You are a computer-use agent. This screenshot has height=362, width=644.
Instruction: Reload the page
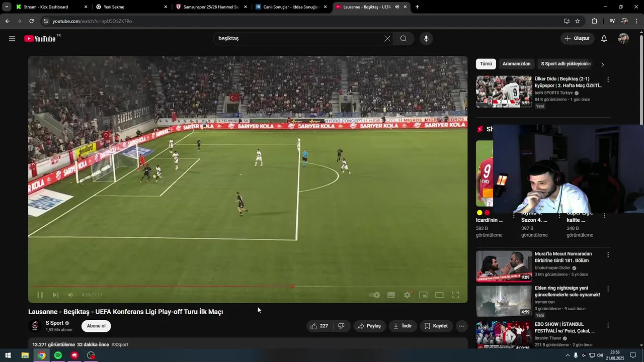[x=31, y=21]
